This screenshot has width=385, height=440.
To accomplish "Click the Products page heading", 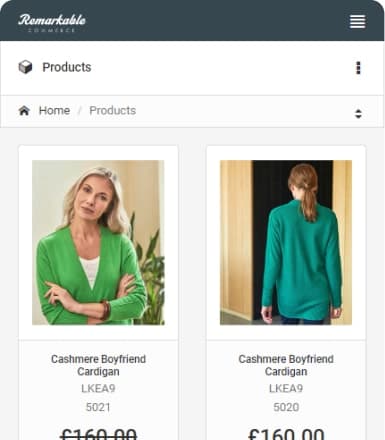I will click(x=67, y=67).
